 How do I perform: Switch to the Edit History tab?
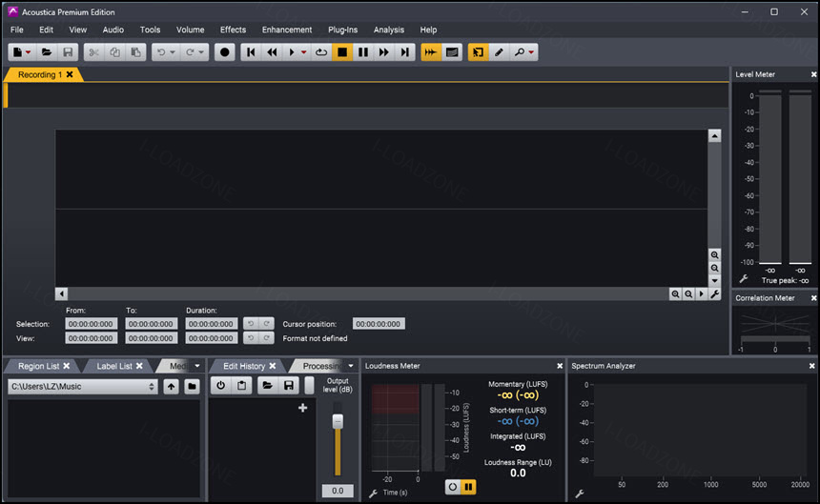pyautogui.click(x=244, y=366)
